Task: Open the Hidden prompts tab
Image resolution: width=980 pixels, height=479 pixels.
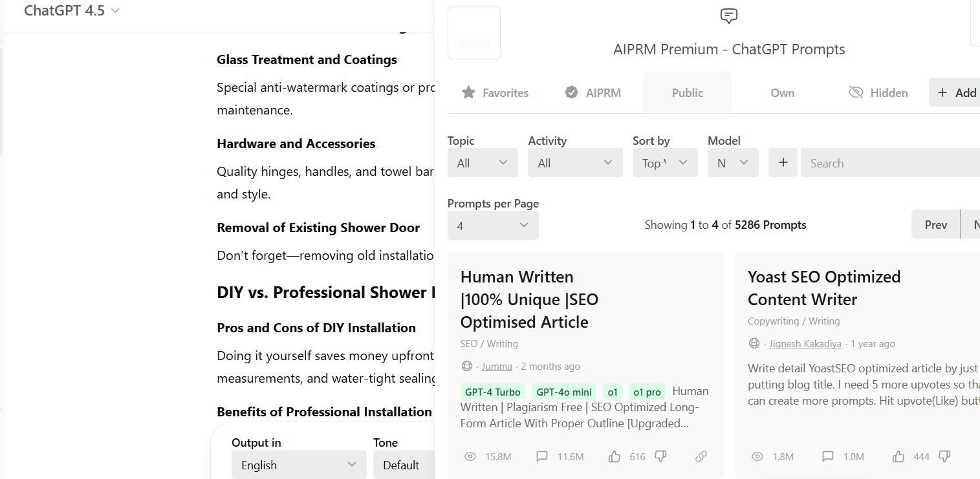Action: pyautogui.click(x=878, y=93)
